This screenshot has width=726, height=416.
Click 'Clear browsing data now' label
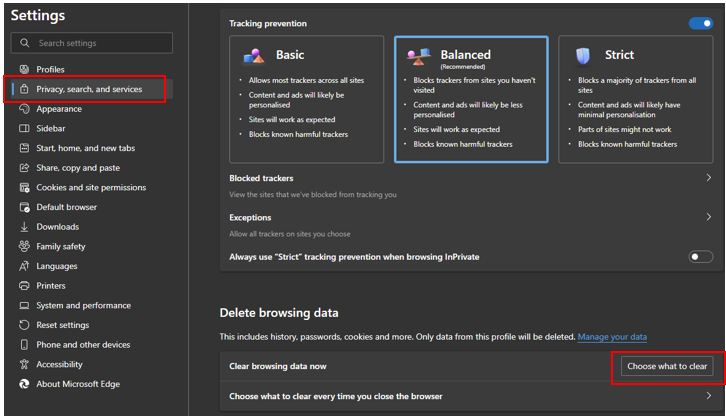[x=278, y=366]
